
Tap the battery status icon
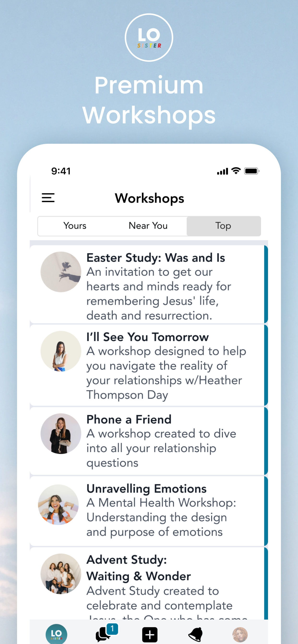(252, 171)
